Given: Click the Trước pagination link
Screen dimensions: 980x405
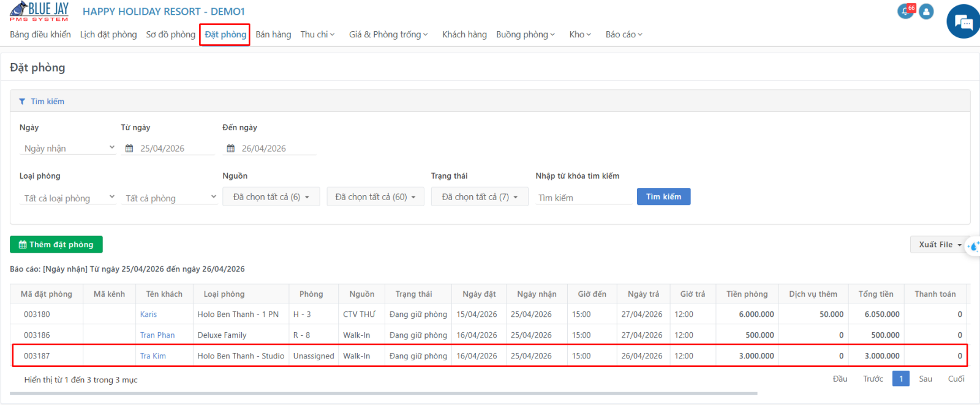Looking at the screenshot, I should click(x=873, y=379).
